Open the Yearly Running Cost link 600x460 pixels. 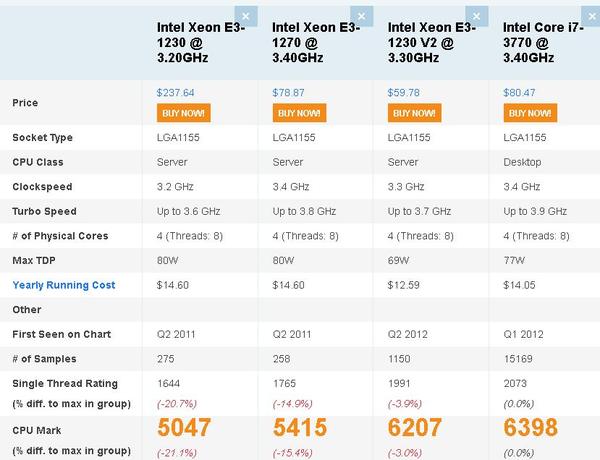(64, 285)
